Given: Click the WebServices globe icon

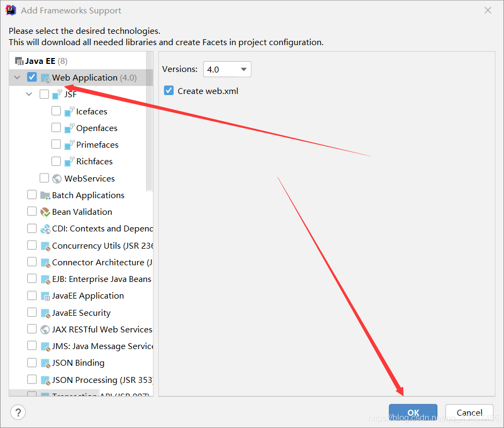Looking at the screenshot, I should [57, 178].
